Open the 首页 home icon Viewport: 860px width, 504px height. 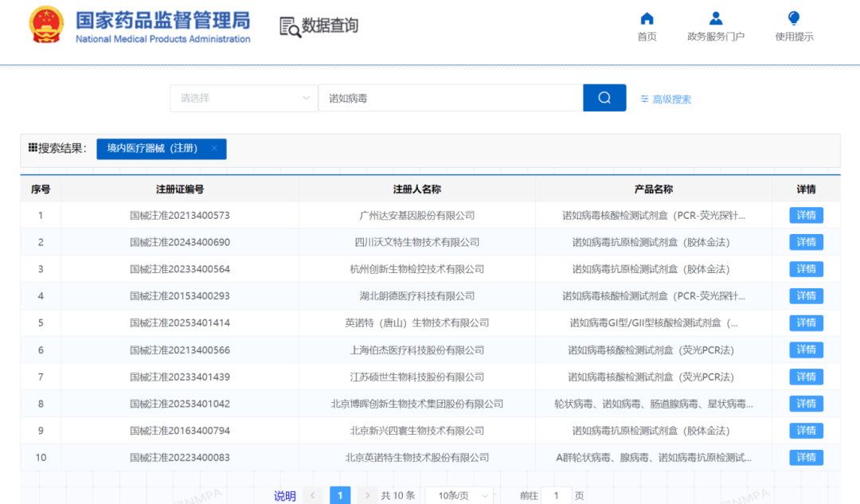647,18
